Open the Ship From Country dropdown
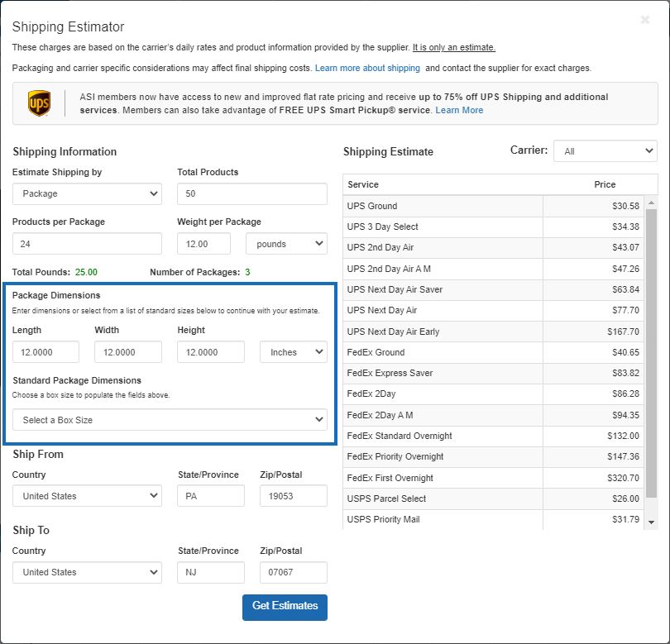 tap(87, 496)
